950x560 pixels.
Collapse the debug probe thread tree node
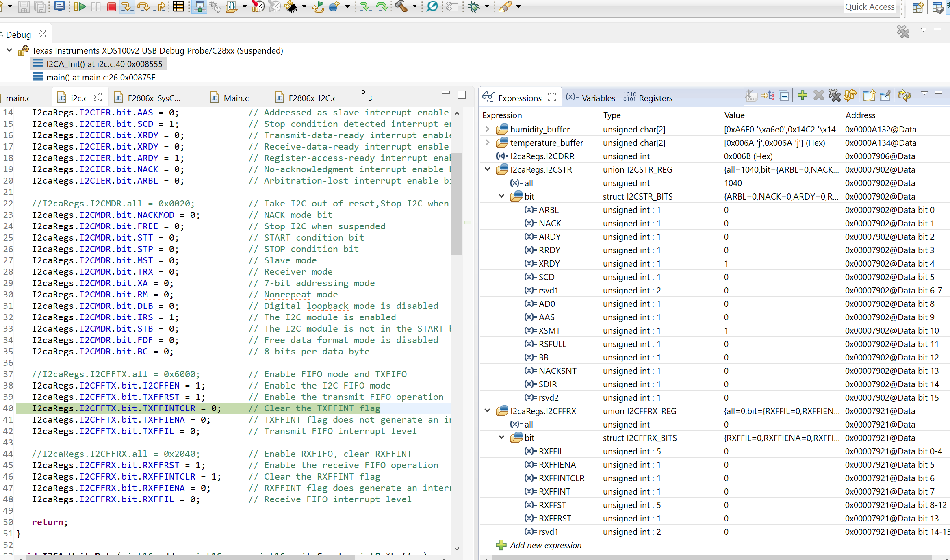(9, 50)
